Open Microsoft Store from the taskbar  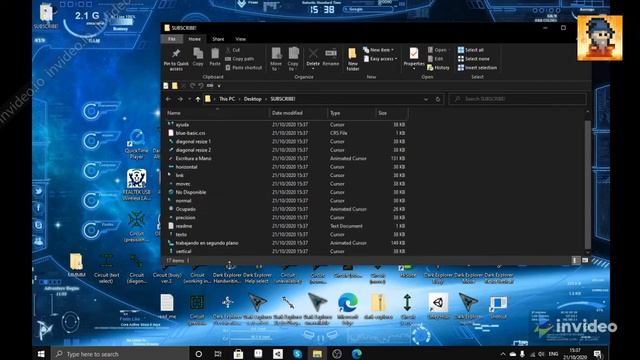[x=238, y=353]
